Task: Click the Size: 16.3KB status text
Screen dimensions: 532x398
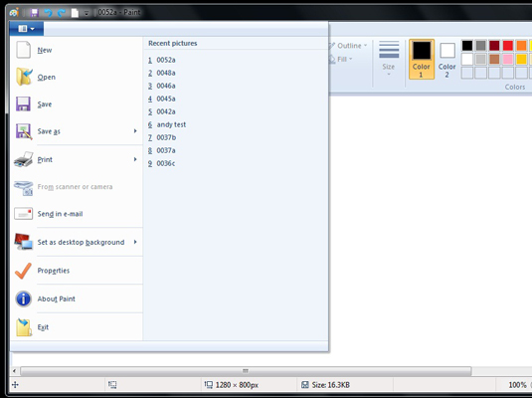Action: [331, 385]
